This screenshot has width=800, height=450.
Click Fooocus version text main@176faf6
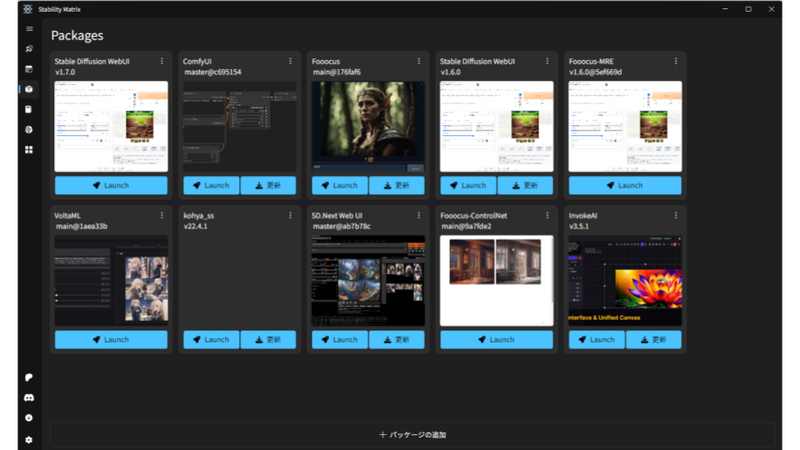pos(336,72)
